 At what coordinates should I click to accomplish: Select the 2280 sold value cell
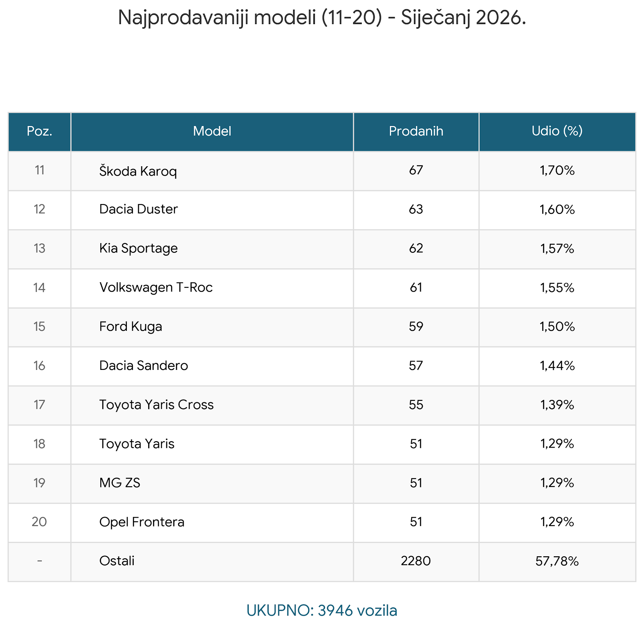[x=416, y=561]
